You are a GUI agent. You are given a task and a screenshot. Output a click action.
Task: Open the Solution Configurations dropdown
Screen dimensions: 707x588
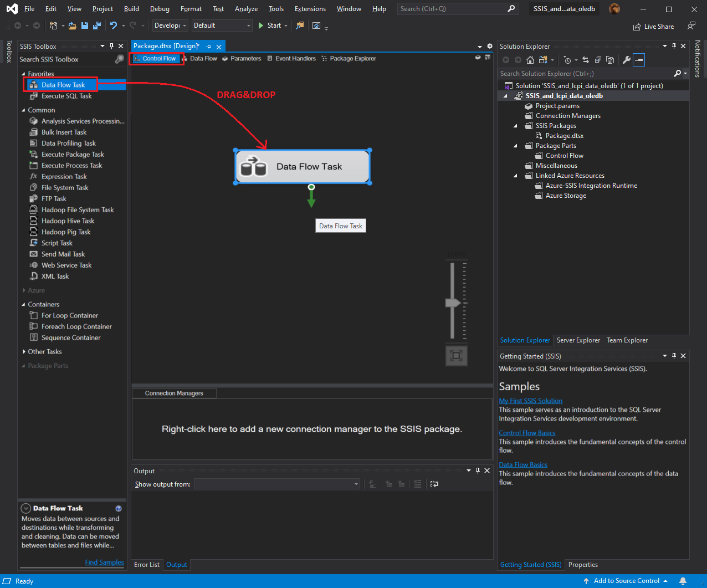pyautogui.click(x=171, y=25)
